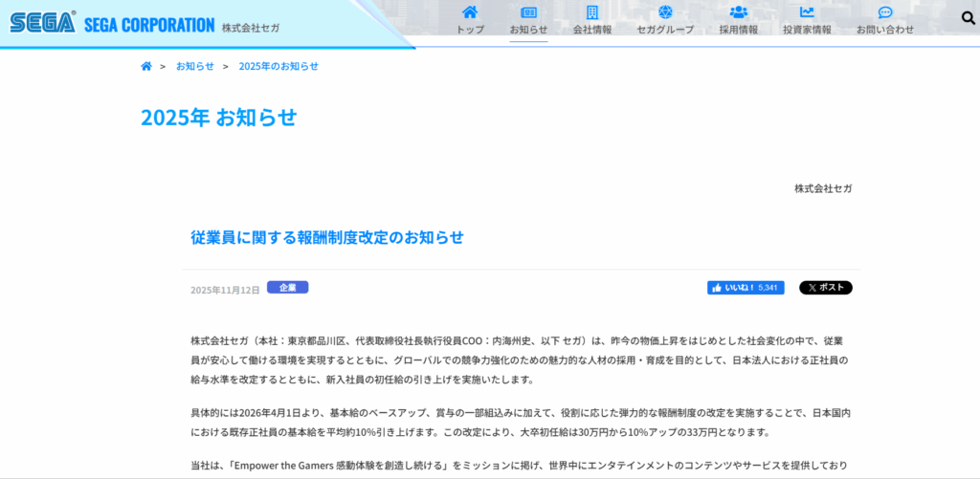Click the speech bubble icon for お問い合わせ

tap(884, 12)
